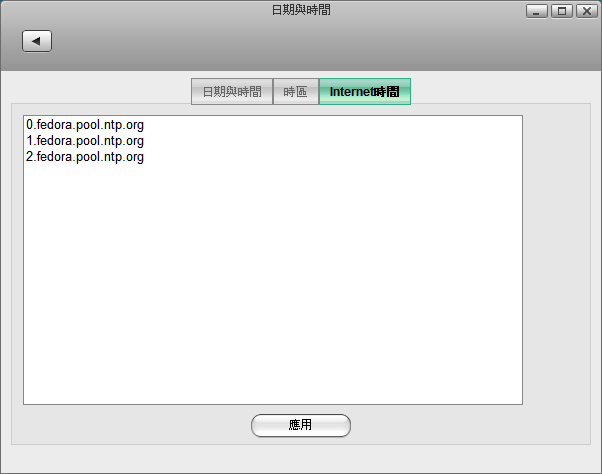602x474 pixels.
Task: Click blank space right of the Internet時間 tab
Action: [x=500, y=90]
